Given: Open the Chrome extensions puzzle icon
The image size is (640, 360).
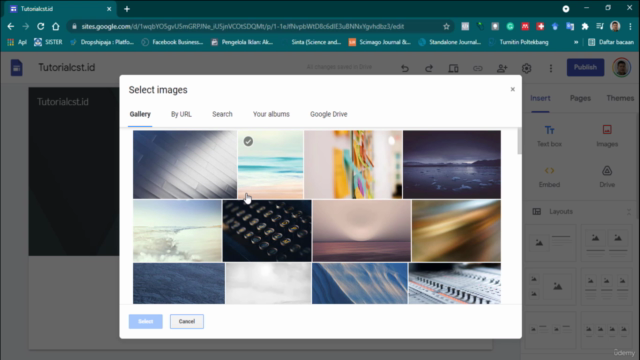Looking at the screenshot, I should click(x=585, y=27).
